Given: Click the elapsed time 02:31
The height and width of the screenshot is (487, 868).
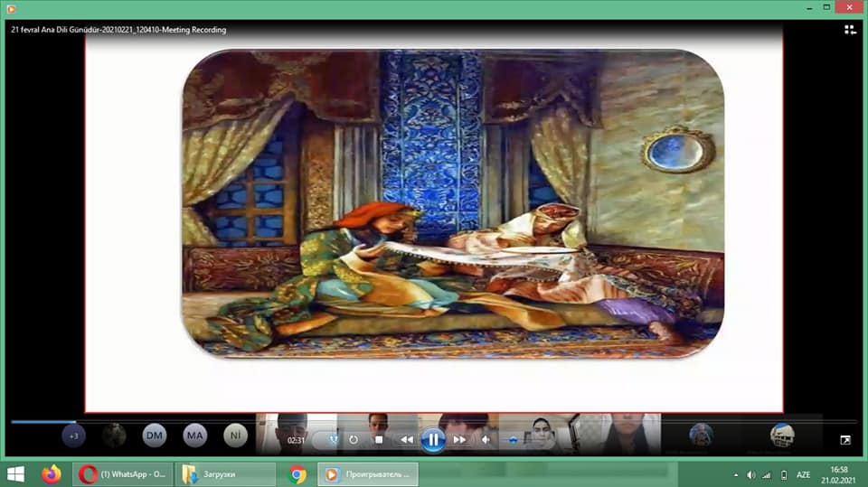Looking at the screenshot, I should tap(296, 441).
